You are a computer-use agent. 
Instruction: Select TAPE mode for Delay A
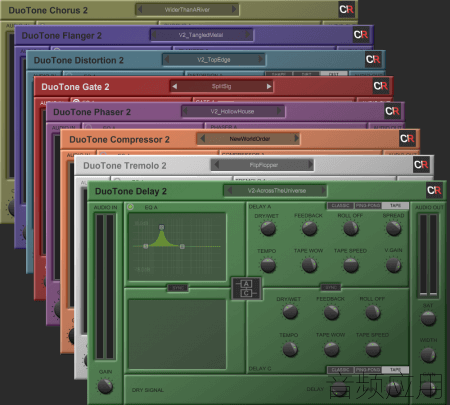click(x=395, y=206)
